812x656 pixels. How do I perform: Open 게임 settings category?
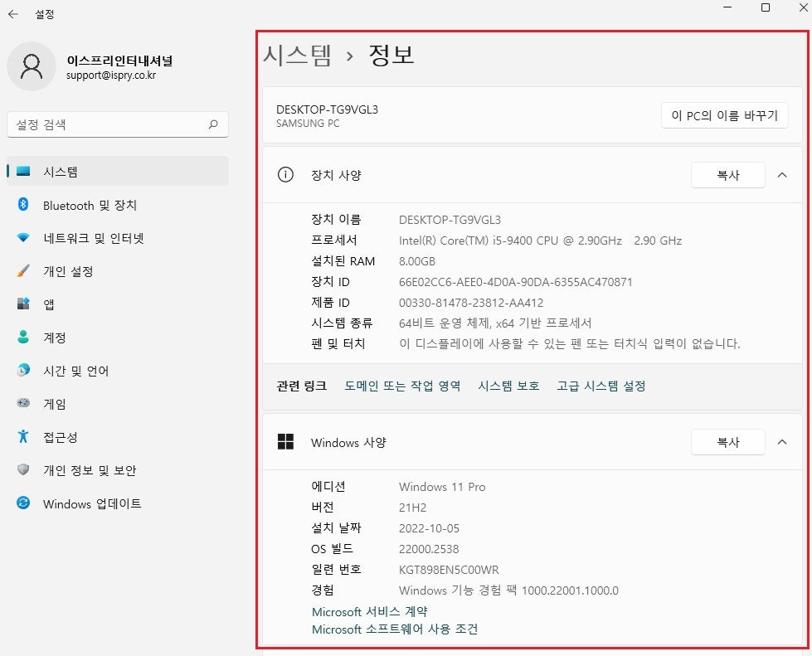click(118, 404)
